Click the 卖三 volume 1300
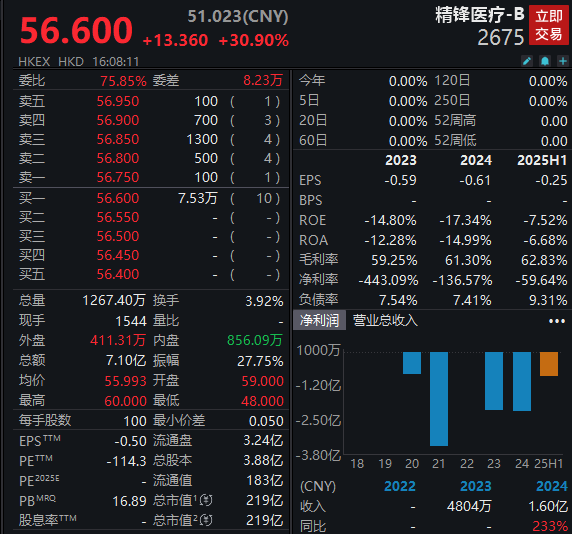This screenshot has height=534, width=572. tap(202, 139)
